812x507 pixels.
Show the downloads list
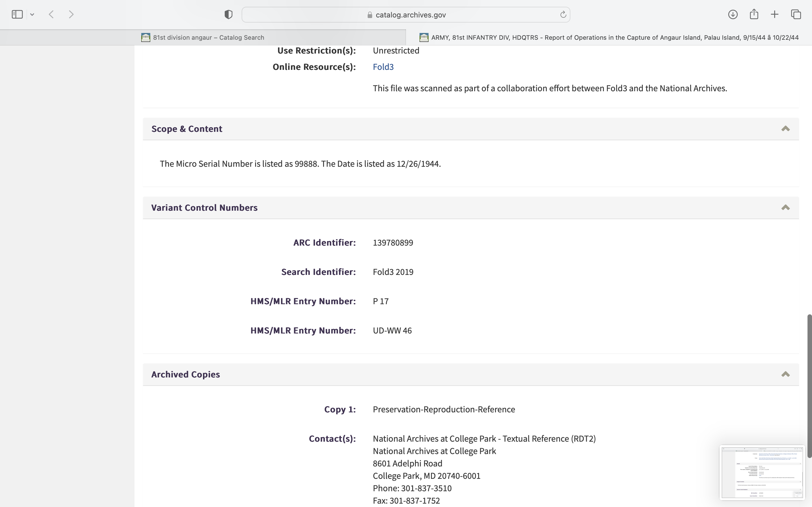(x=733, y=14)
